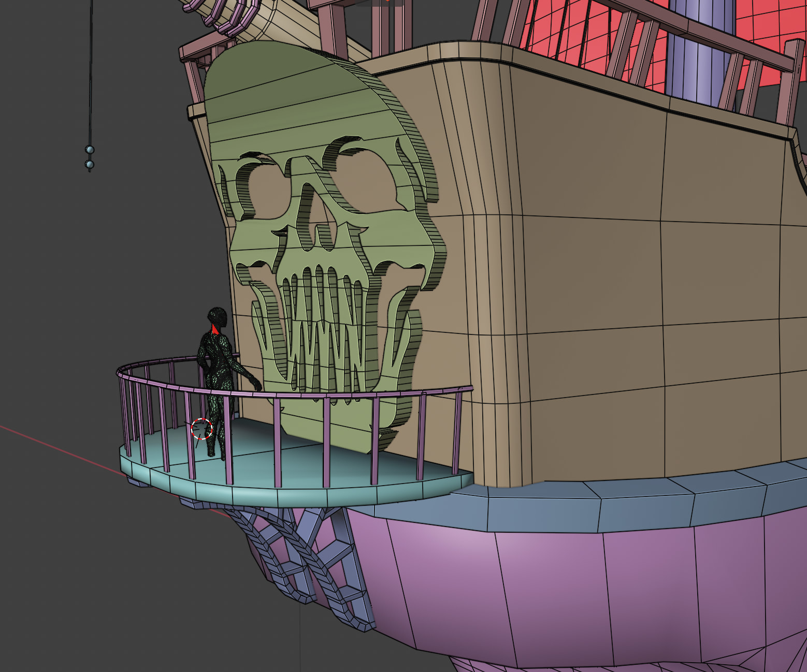Viewport: 807px width, 672px height.
Task: Select the upper bead on the hanging rope
Action: [x=90, y=150]
